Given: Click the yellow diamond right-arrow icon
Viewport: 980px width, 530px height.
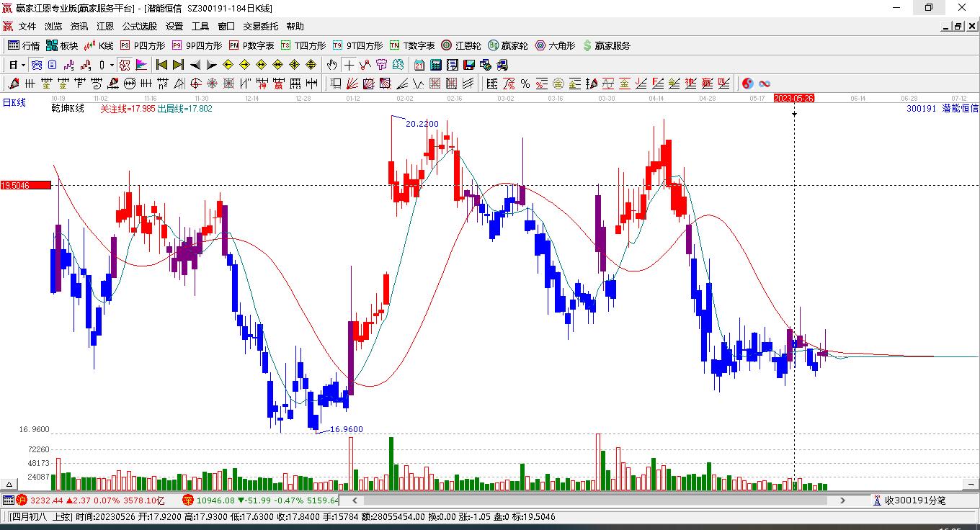Looking at the screenshot, I should [x=244, y=65].
